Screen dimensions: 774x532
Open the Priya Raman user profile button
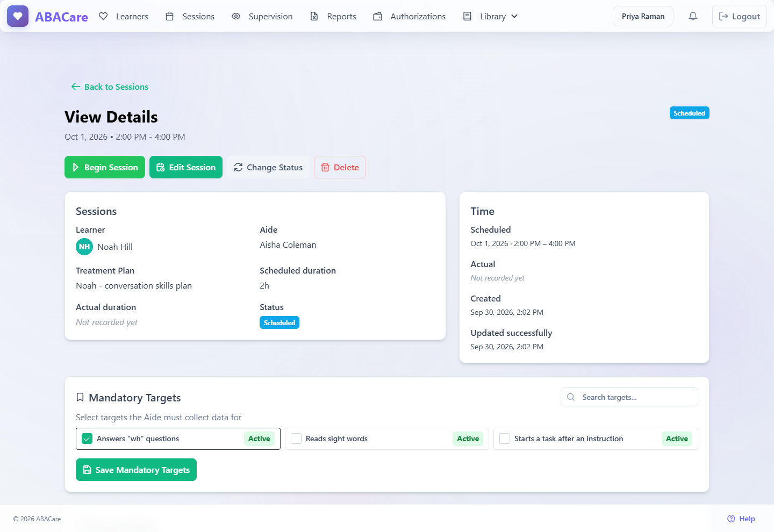click(643, 16)
